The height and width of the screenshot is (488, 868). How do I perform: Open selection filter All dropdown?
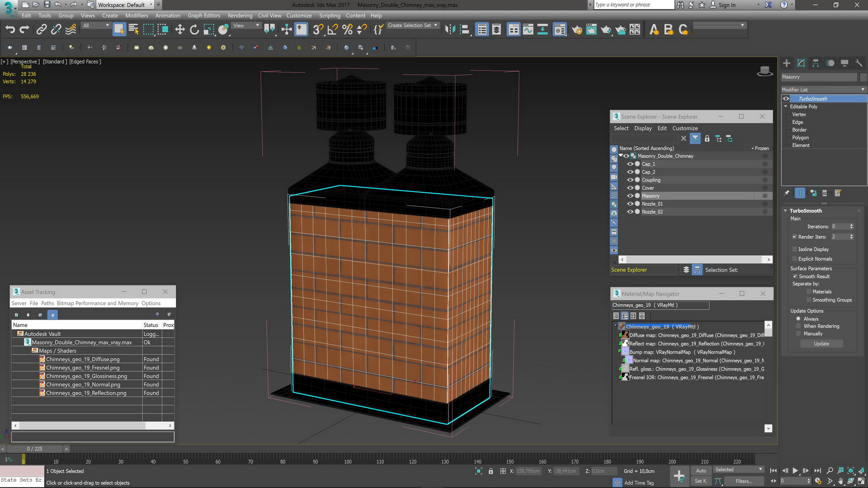point(96,25)
